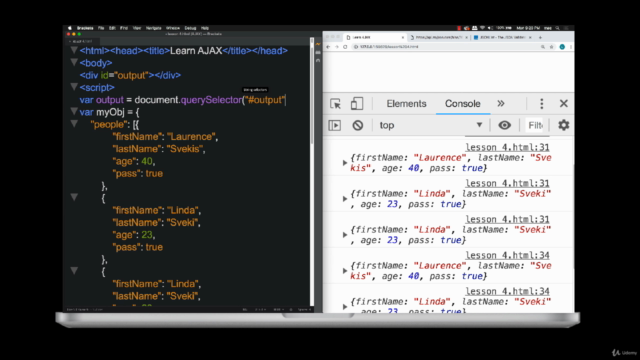
Task: Collapse the <html> line fold triangle
Action: tap(74, 50)
